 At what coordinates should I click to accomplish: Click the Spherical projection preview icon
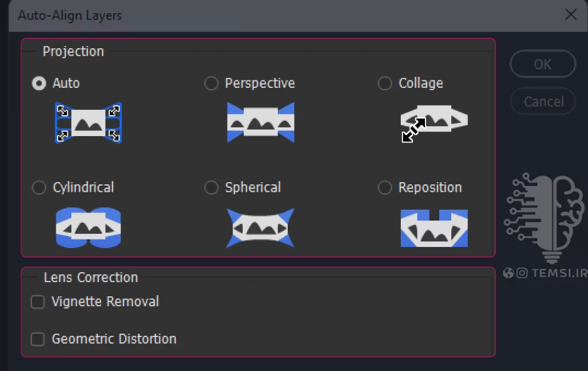click(x=261, y=227)
